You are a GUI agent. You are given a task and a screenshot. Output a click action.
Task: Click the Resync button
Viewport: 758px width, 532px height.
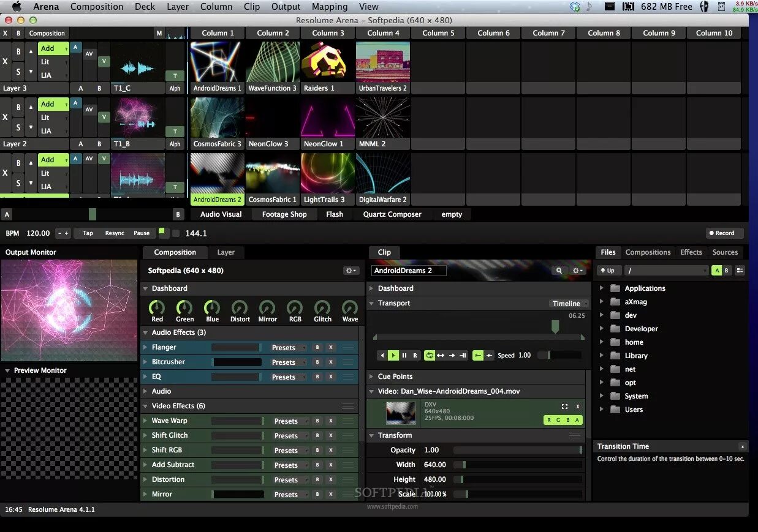click(115, 233)
